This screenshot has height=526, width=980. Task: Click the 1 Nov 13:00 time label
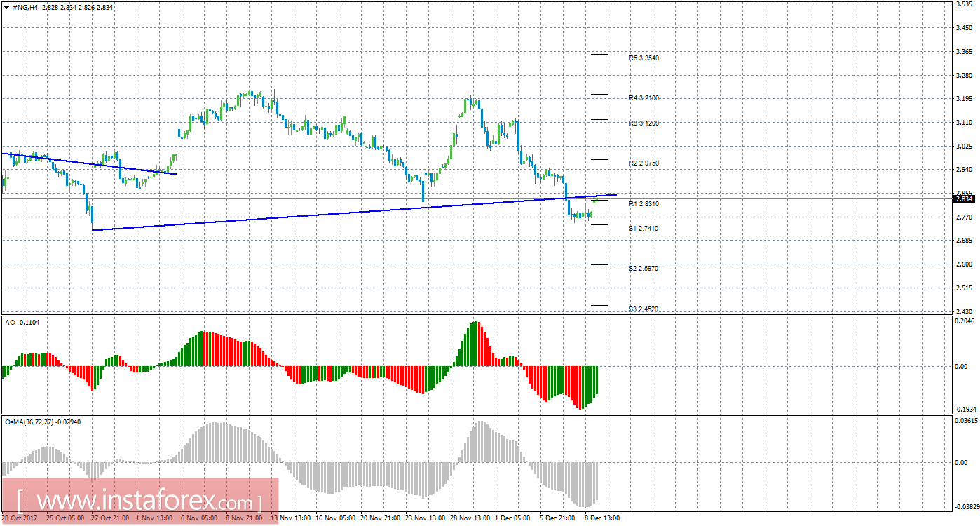tap(153, 518)
